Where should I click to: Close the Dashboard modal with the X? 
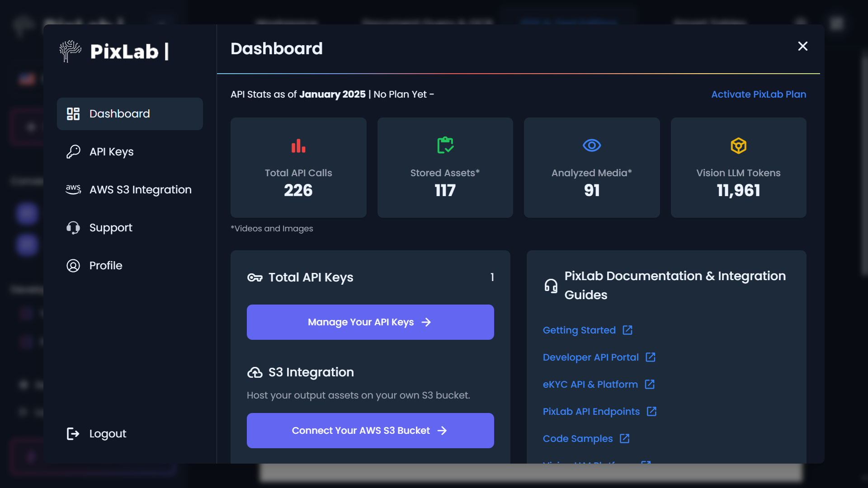[x=802, y=46]
